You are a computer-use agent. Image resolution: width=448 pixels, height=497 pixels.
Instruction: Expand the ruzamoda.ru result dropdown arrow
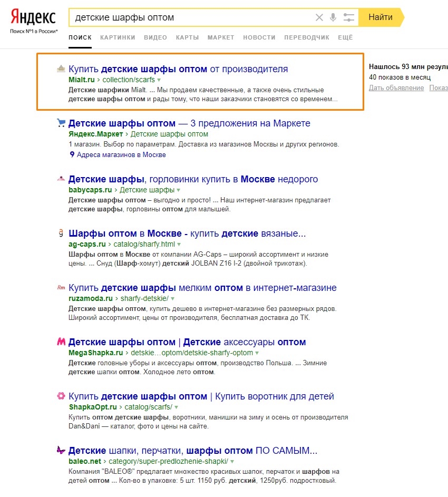tap(173, 299)
